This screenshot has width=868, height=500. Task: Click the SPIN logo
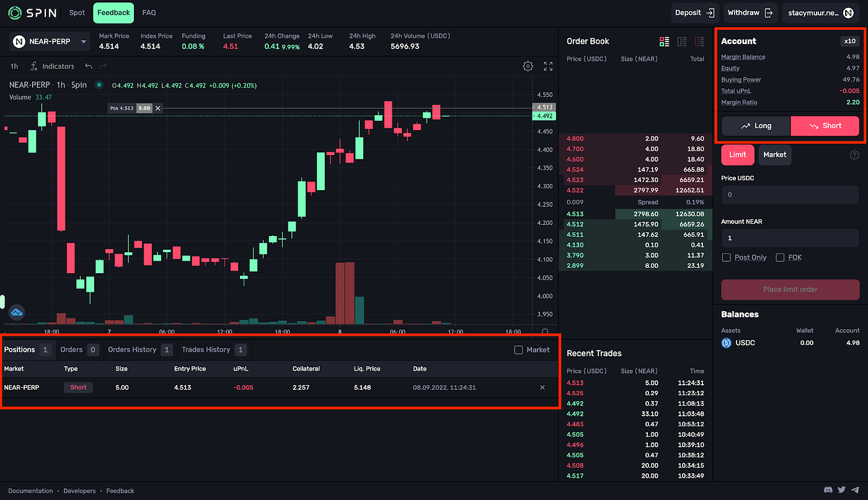click(32, 12)
